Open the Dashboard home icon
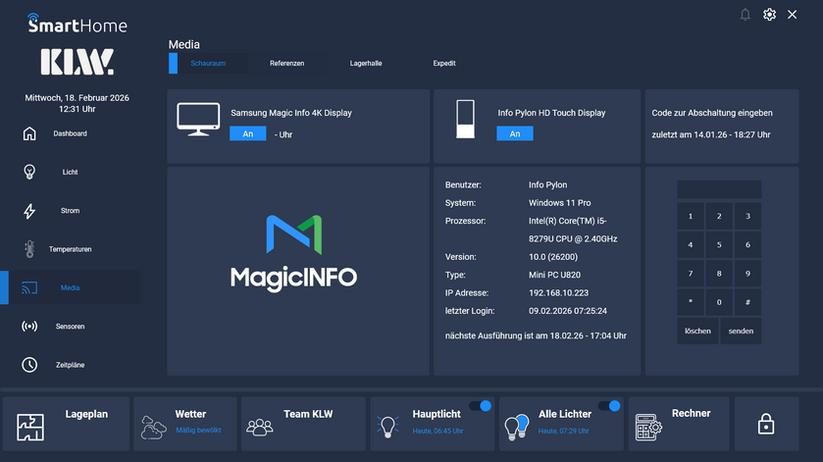Viewport: 823px width, 462px height. (29, 133)
